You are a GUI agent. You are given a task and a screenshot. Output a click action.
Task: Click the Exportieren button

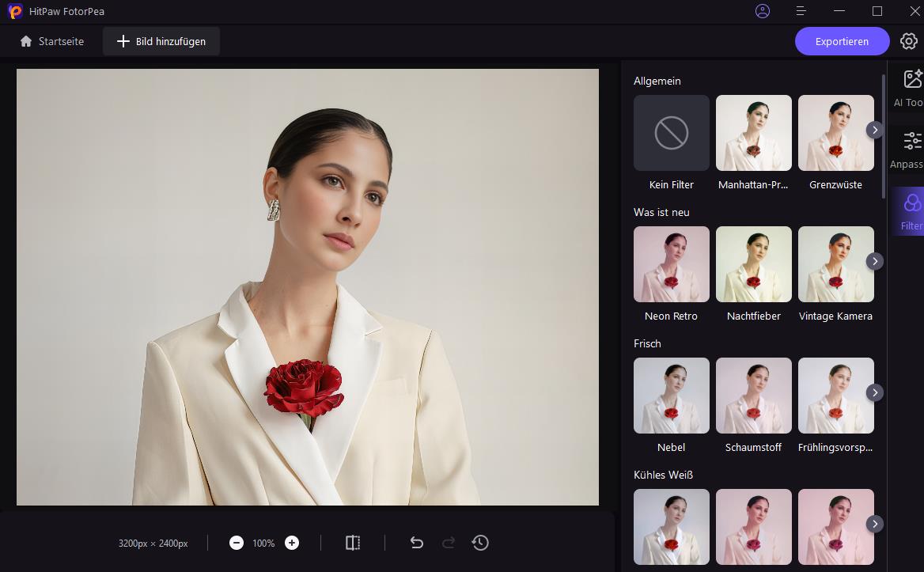pos(842,41)
